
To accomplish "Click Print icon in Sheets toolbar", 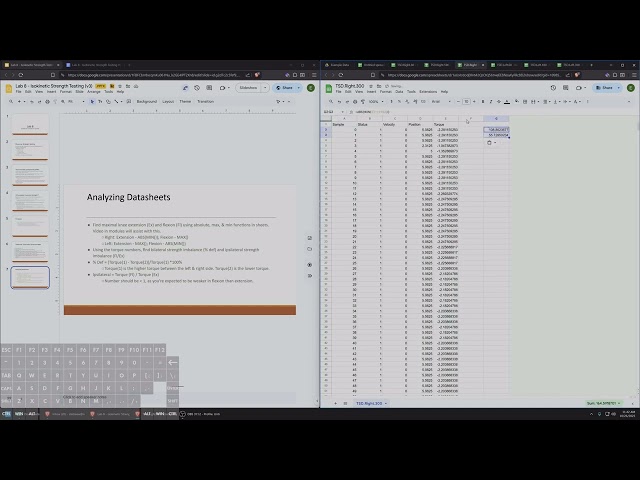I will pos(355,101).
